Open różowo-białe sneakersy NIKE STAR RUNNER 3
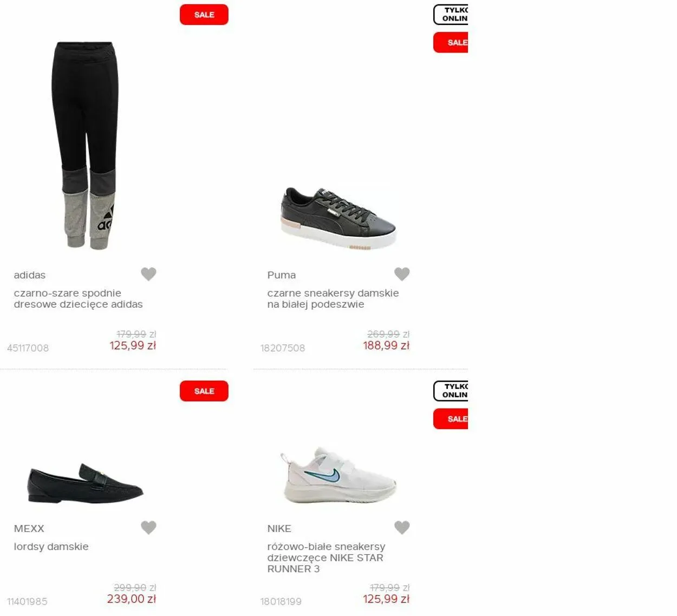Screen dimensions: 677x616 326,557
